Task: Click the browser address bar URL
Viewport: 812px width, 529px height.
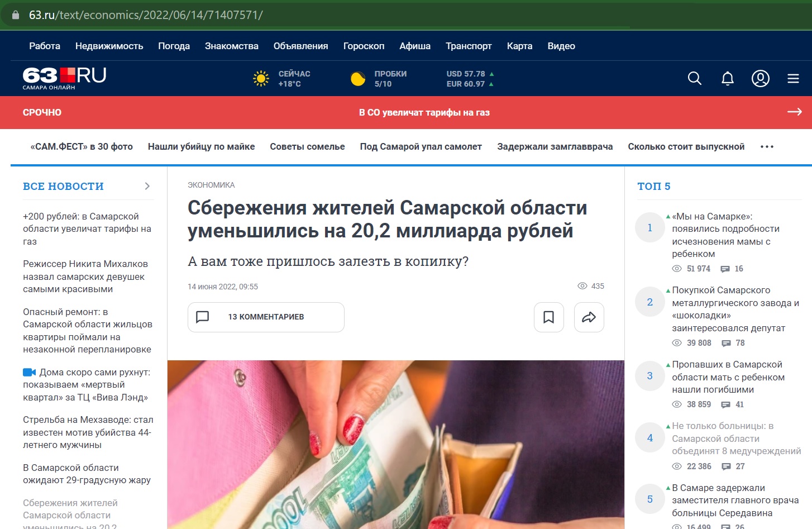Action: click(145, 15)
